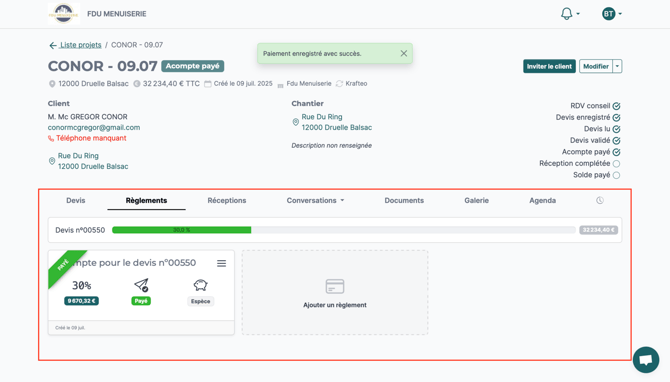Viewport: 670px width, 382px height.
Task: Mark Réception complétée as done
Action: 616,164
